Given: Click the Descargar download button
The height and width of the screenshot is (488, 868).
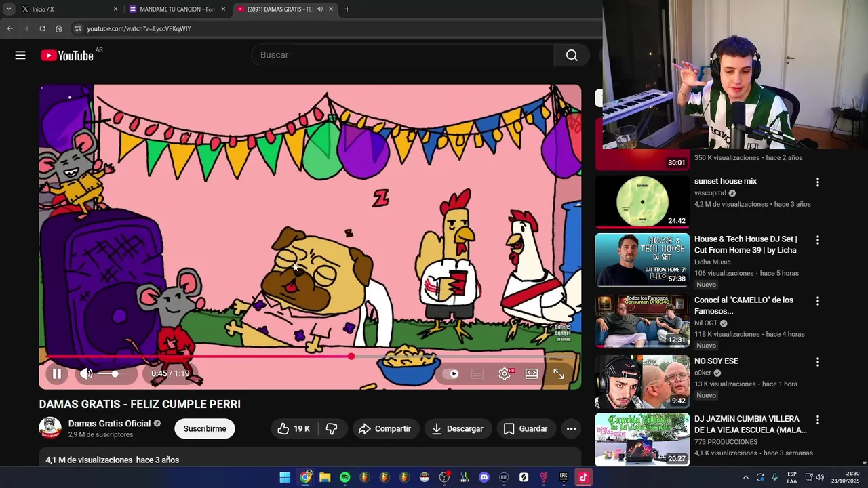Looking at the screenshot, I should tap(458, 428).
